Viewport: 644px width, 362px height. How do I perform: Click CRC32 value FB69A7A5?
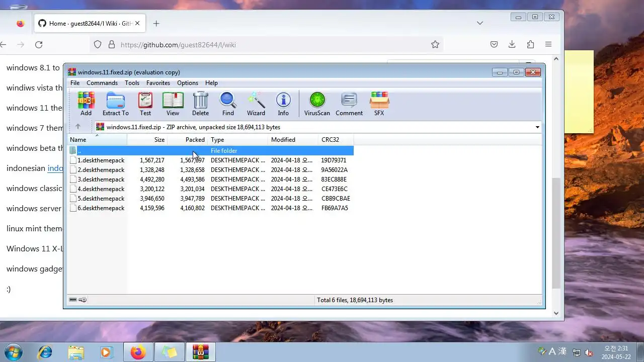pos(335,208)
